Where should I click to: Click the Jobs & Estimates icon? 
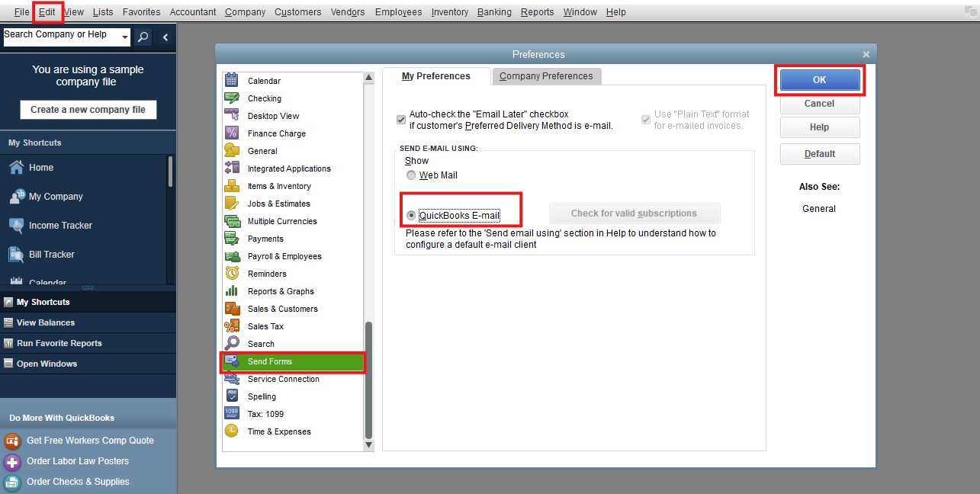point(233,203)
